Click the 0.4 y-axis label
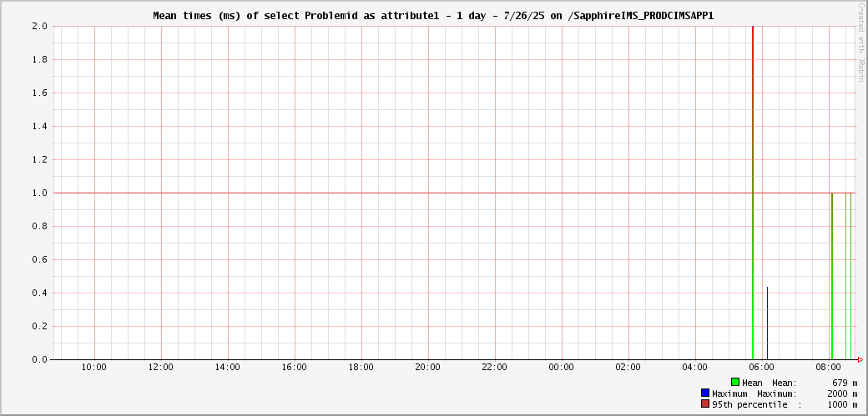This screenshot has width=868, height=416. tap(40, 293)
